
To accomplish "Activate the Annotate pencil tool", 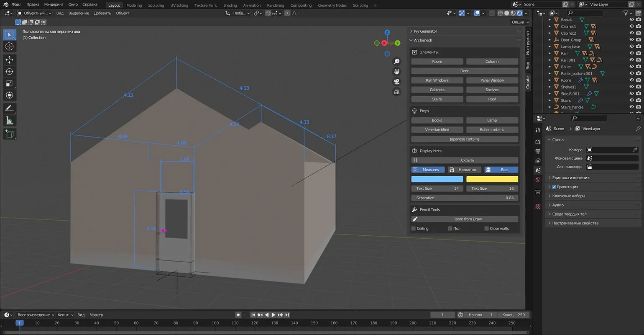I will point(9,108).
